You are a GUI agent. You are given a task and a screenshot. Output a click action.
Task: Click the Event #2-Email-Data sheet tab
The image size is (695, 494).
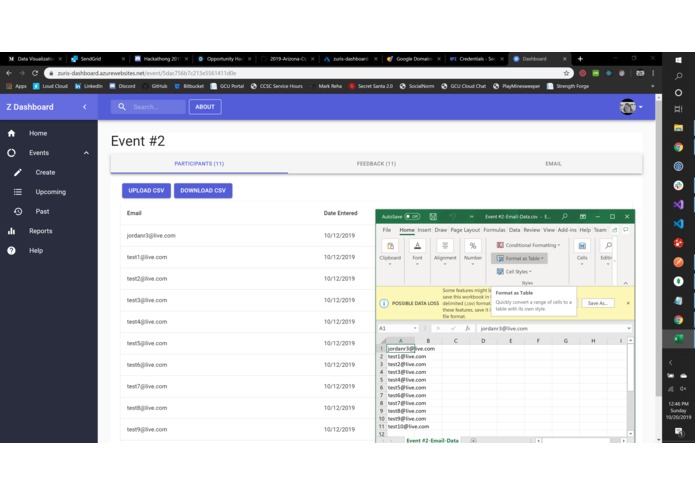click(432, 440)
